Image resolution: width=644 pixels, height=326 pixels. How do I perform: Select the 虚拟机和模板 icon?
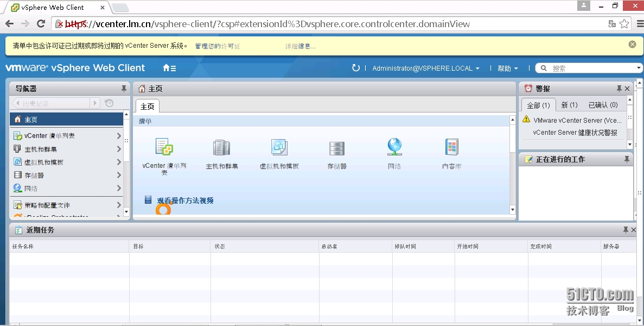tap(279, 148)
